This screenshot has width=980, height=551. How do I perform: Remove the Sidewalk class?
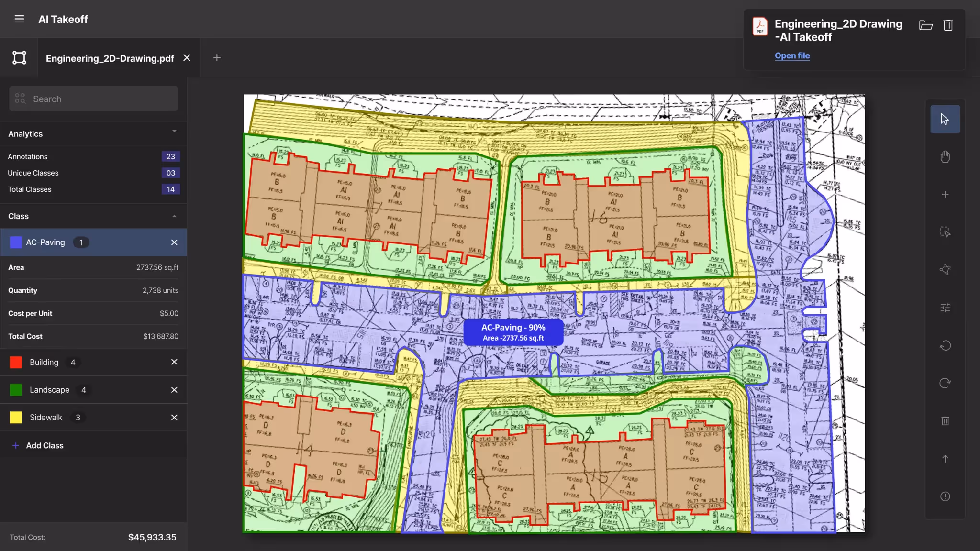174,418
